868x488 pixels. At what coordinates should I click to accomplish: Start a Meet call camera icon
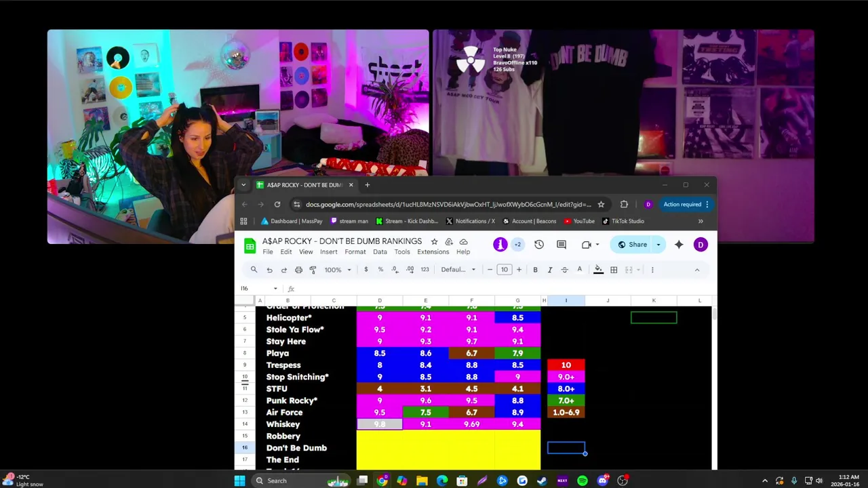[586, 245]
